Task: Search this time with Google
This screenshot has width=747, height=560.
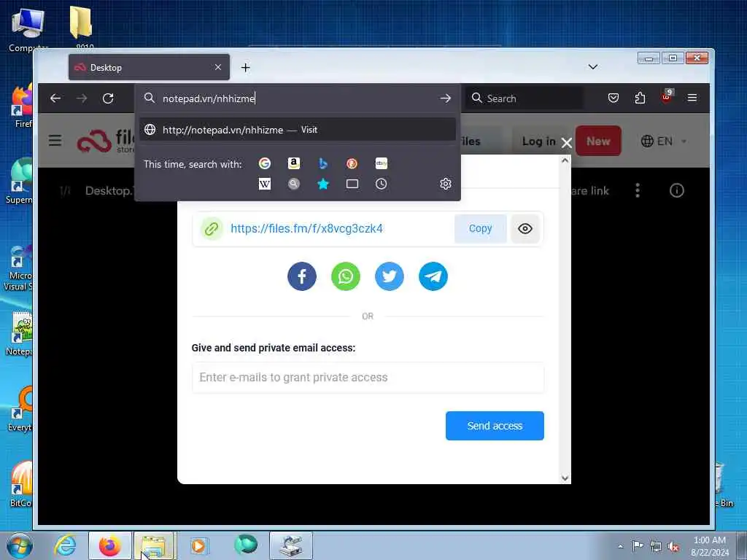Action: pos(264,163)
